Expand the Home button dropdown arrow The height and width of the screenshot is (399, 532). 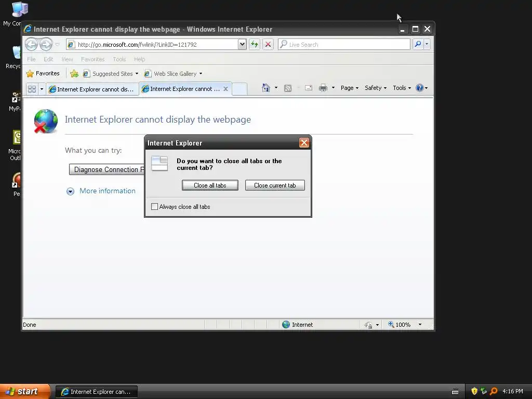tap(276, 88)
